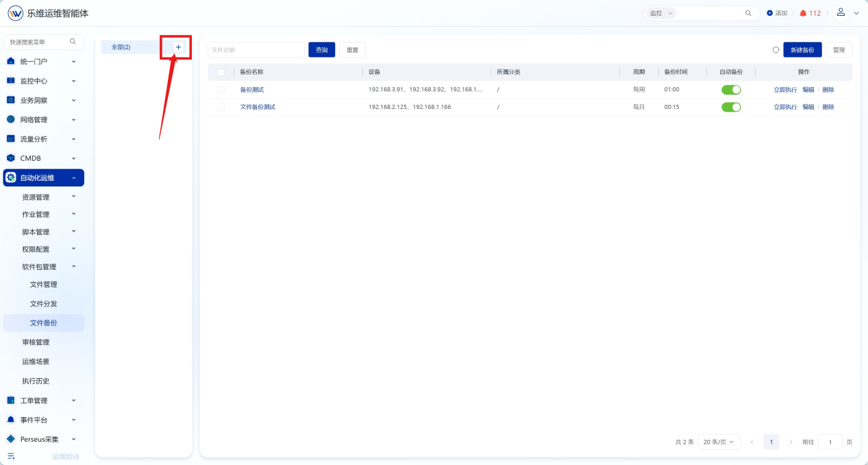Click the 流量分析 sidebar icon
This screenshot has height=465, width=868.
[11, 138]
